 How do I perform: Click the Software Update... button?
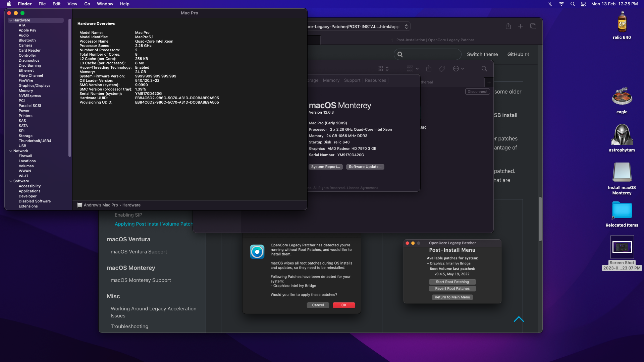click(365, 167)
